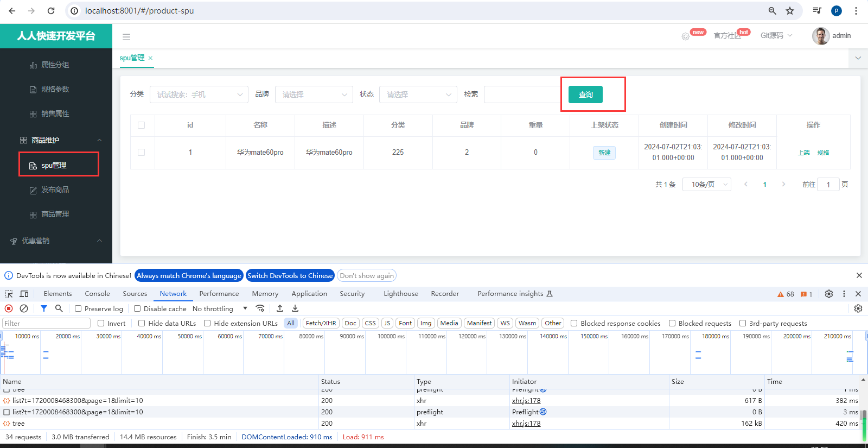Screen dimensions: 868x448
Task: Open network conditions wifi icon
Action: tap(260, 308)
